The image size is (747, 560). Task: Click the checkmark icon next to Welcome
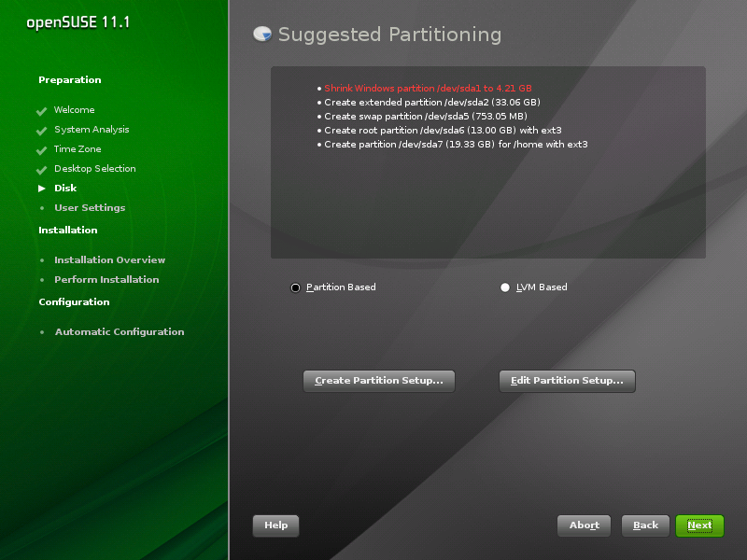(41, 111)
